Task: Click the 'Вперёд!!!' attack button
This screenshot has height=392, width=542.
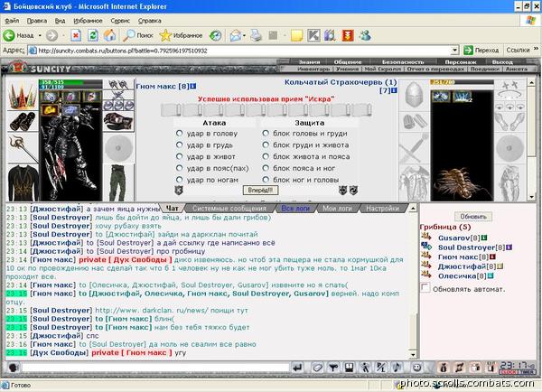Action: click(x=260, y=190)
